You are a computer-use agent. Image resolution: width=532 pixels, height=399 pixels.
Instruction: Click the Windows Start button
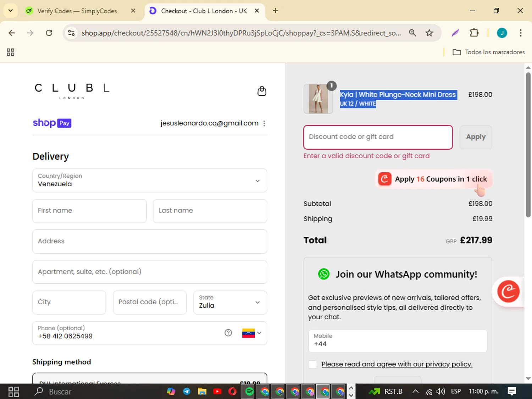[13, 392]
